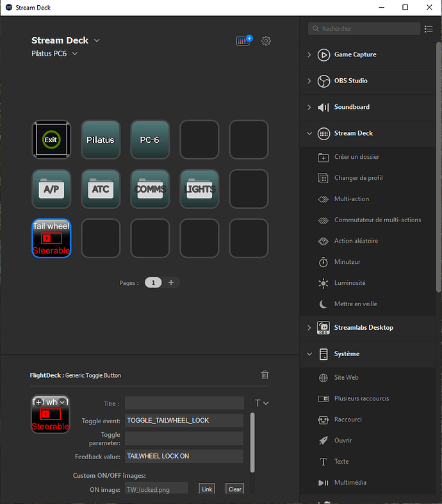Open the title font T dropdown

(x=261, y=403)
